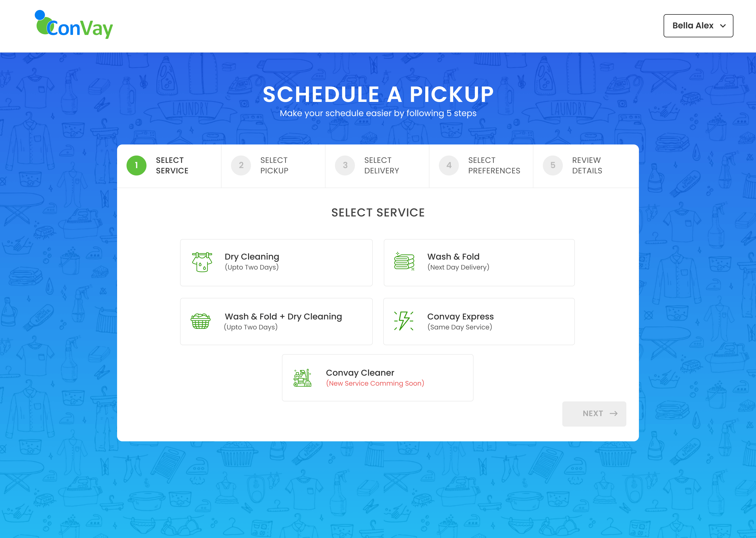
Task: Click the green step 1 circle
Action: click(136, 165)
